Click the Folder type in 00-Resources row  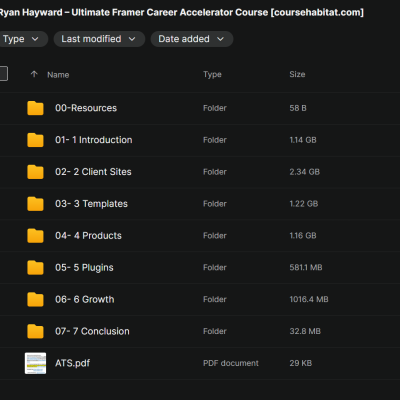click(x=215, y=108)
